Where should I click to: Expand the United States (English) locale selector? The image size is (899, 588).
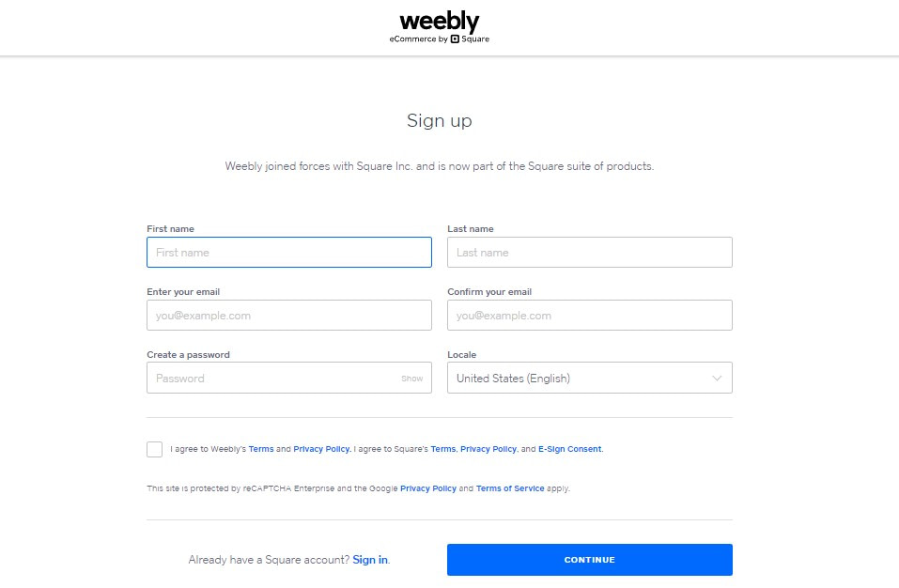tap(589, 378)
